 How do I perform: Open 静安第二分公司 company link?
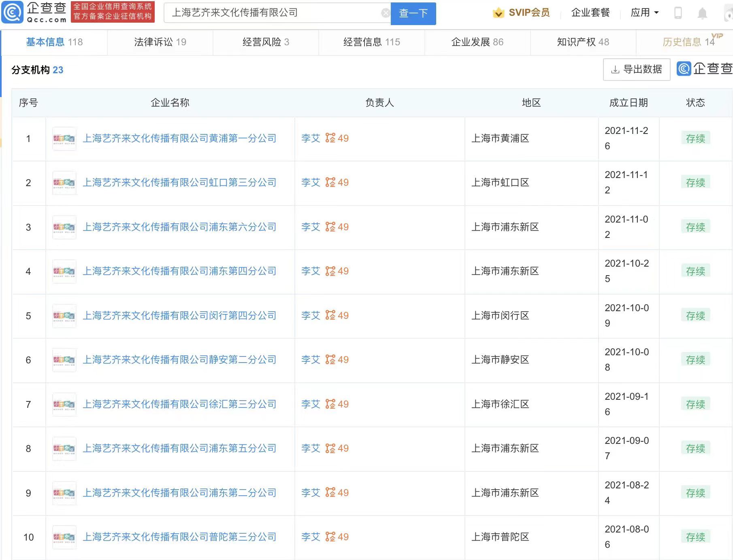point(179,360)
